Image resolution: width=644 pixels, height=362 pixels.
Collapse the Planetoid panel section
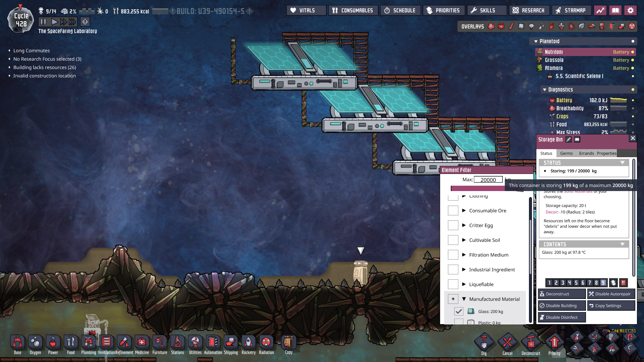[x=536, y=42]
